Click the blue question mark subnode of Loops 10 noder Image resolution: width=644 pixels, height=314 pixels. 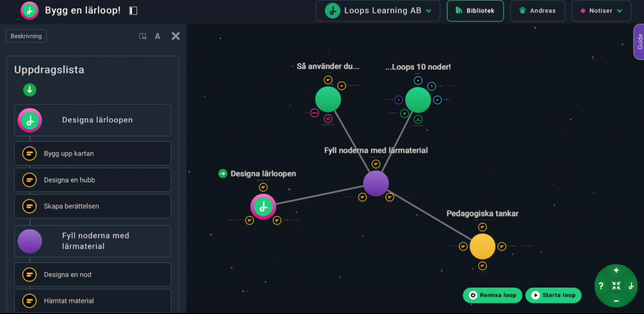coord(431,86)
